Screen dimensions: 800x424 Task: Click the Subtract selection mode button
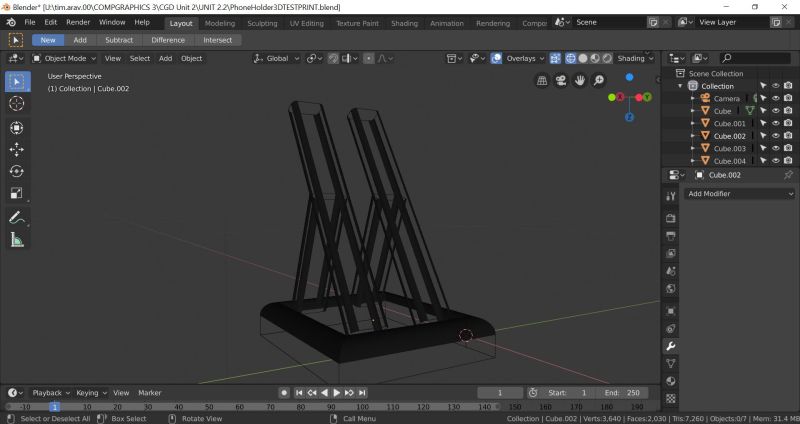pos(119,40)
